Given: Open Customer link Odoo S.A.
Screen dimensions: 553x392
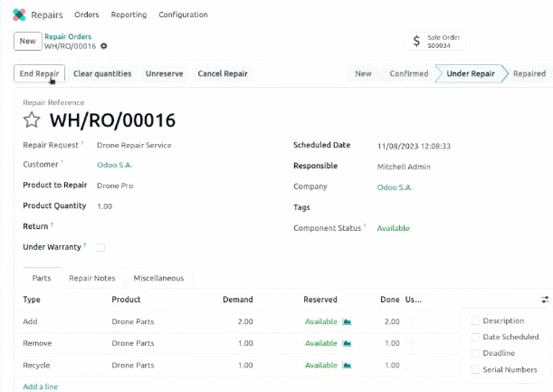Looking at the screenshot, I should point(114,165).
